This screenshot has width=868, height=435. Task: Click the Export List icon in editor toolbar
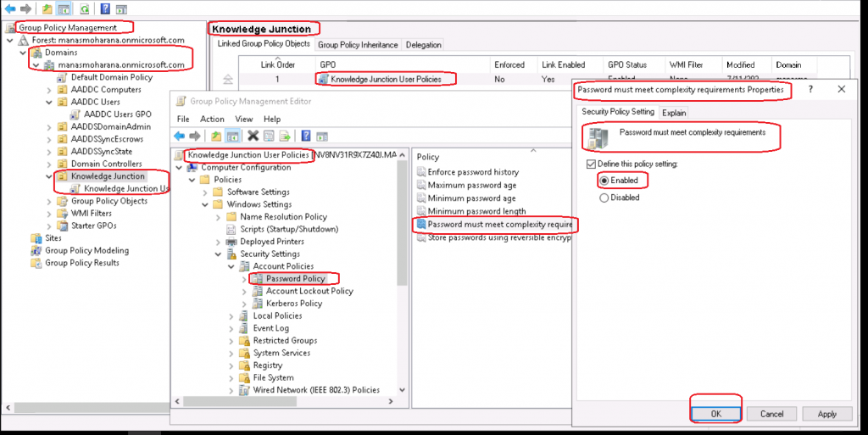point(284,137)
